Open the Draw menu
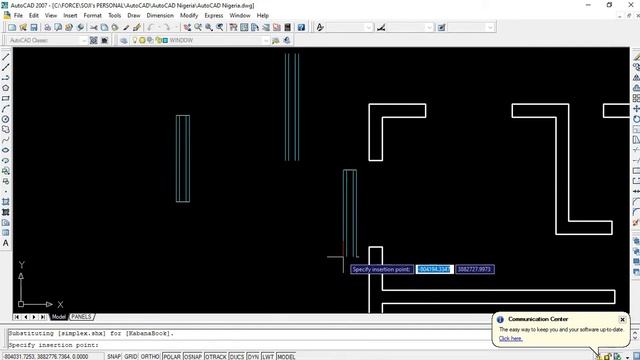Screen dimensions: 640x360 [134, 16]
